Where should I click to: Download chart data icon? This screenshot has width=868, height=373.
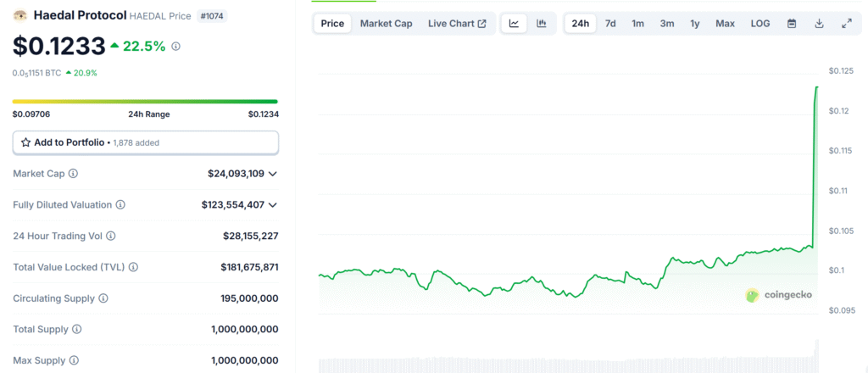(819, 24)
